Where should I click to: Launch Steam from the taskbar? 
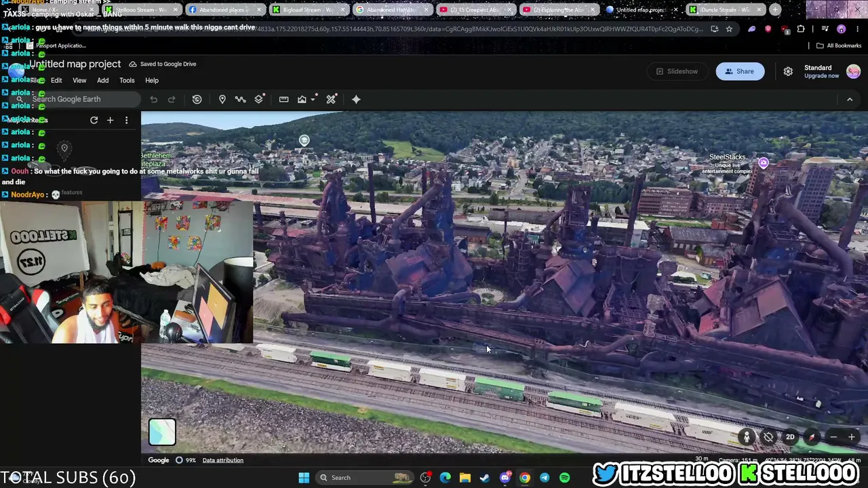pos(485,478)
